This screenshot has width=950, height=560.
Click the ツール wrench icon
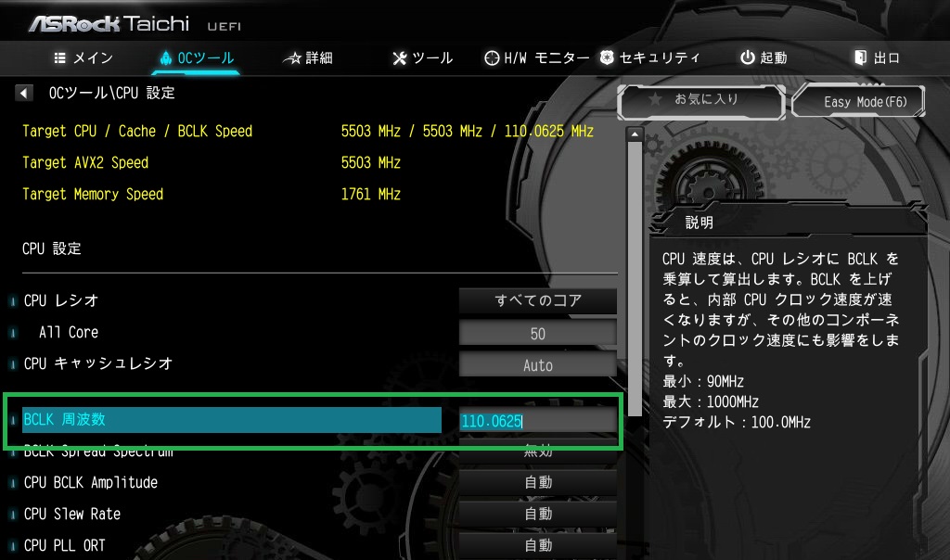coord(399,58)
